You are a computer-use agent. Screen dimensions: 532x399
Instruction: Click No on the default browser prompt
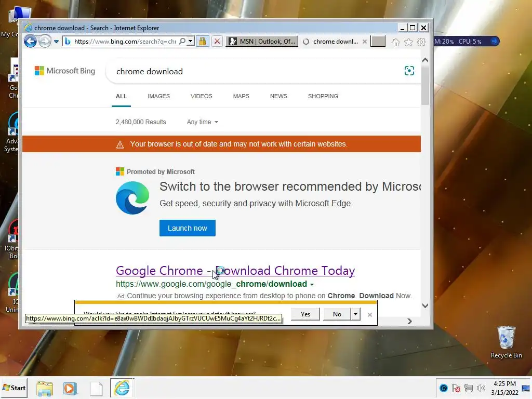click(337, 314)
